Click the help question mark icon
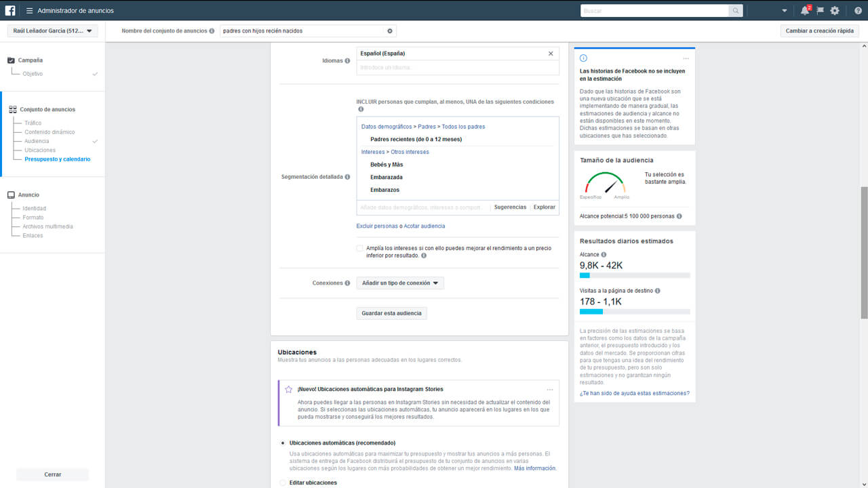 click(x=858, y=11)
